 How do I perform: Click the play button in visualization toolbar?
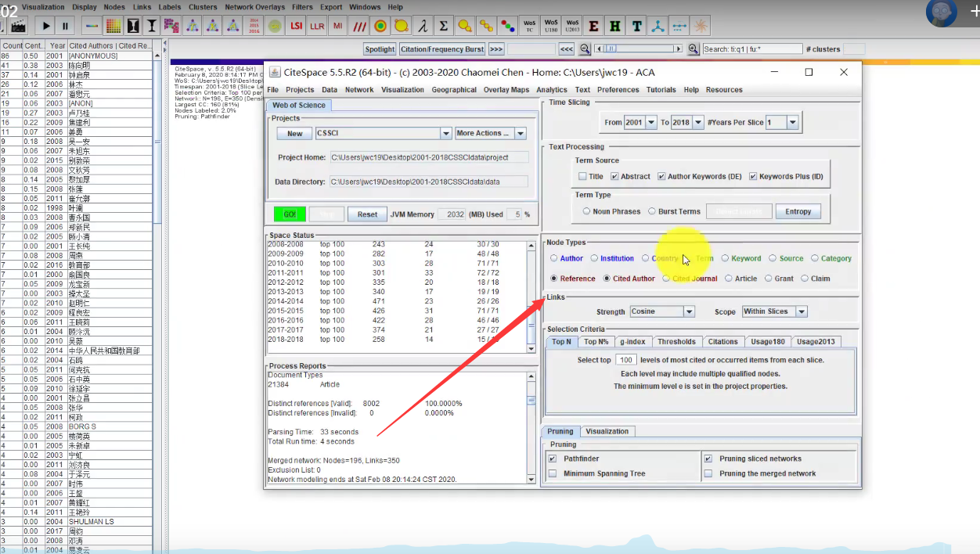46,26
